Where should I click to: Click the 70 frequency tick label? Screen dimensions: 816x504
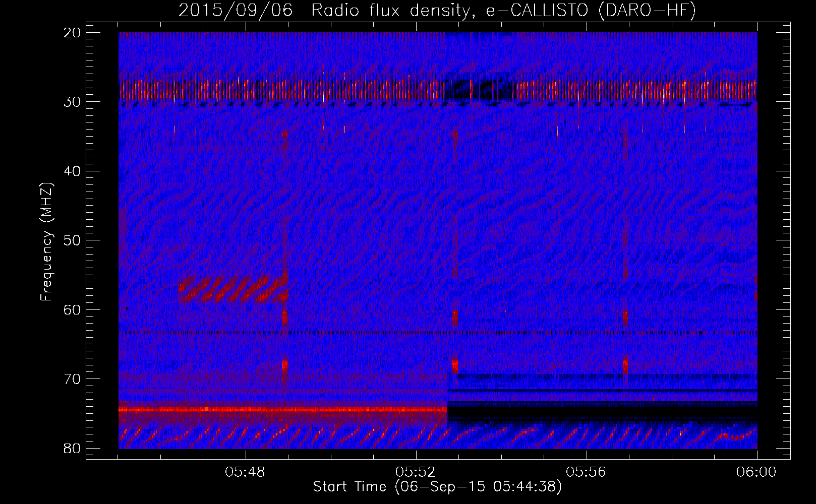(x=73, y=379)
